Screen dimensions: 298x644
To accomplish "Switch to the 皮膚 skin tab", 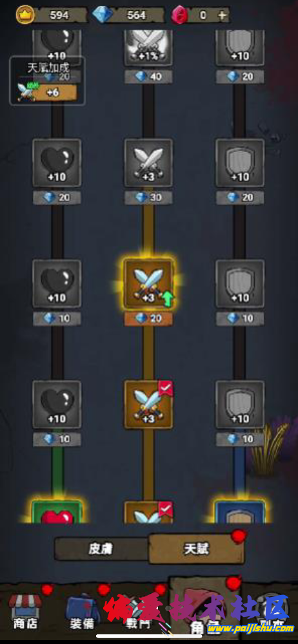I will pos(101,549).
